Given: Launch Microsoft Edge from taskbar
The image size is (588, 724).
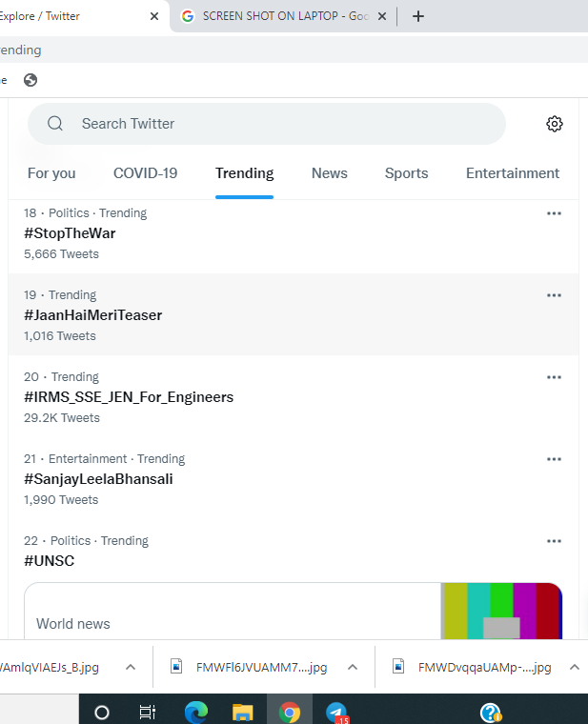Looking at the screenshot, I should click(196, 713).
